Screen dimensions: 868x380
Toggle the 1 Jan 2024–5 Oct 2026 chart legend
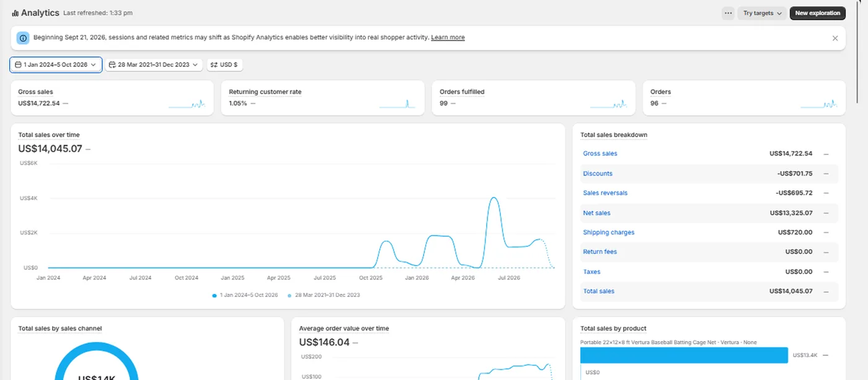(245, 295)
